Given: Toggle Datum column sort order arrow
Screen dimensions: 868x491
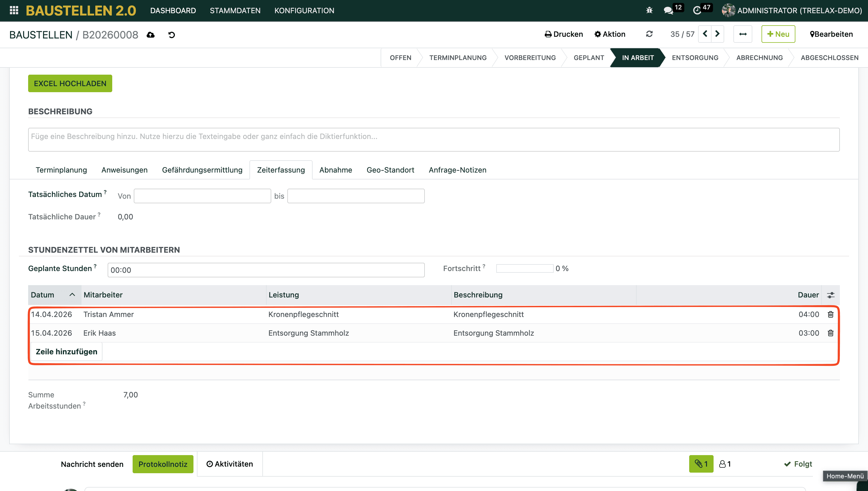Looking at the screenshot, I should (72, 295).
